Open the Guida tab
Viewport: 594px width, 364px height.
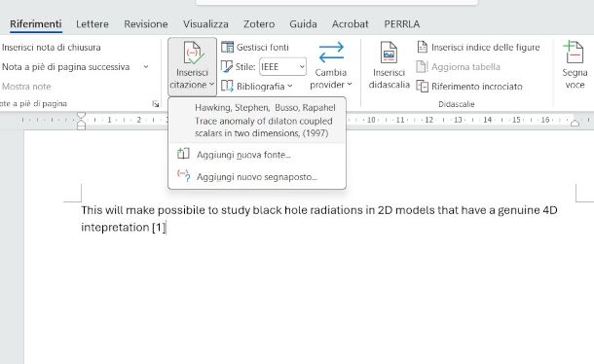point(303,24)
